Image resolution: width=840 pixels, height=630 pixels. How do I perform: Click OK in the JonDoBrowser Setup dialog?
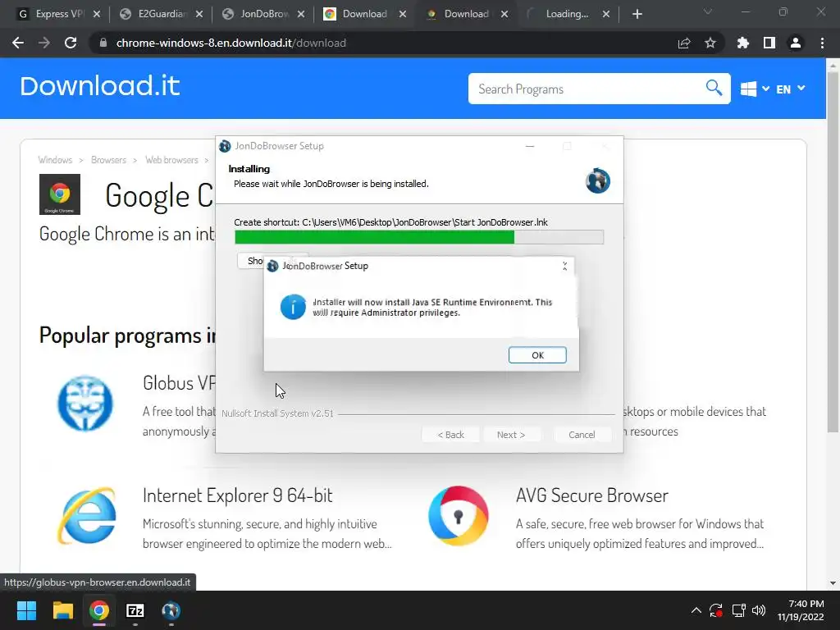(x=537, y=355)
